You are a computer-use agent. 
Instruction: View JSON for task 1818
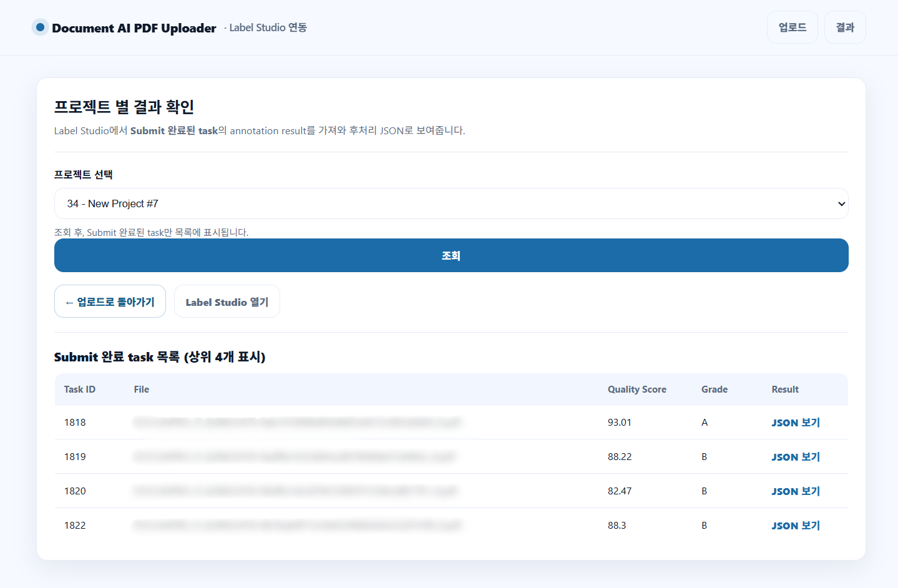click(x=795, y=423)
